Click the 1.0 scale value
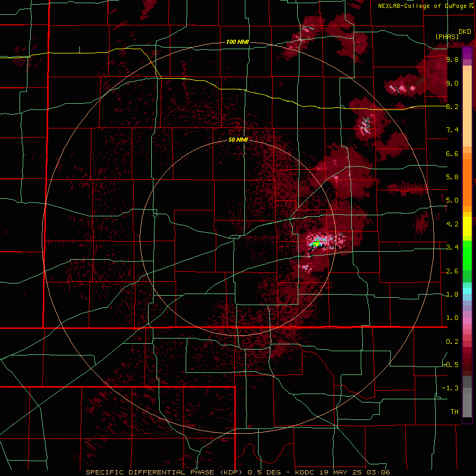Image resolution: width=476 pixels, height=476 pixels. pos(452,318)
